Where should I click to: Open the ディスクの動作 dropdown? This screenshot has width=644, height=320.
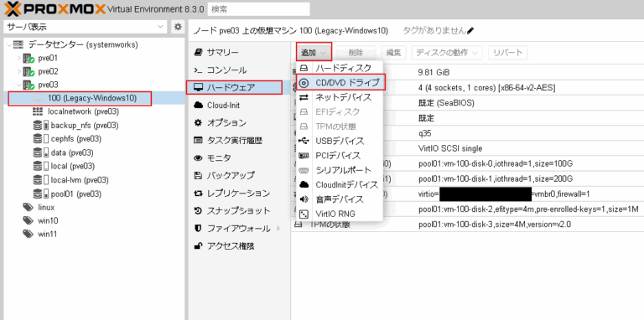tap(447, 53)
